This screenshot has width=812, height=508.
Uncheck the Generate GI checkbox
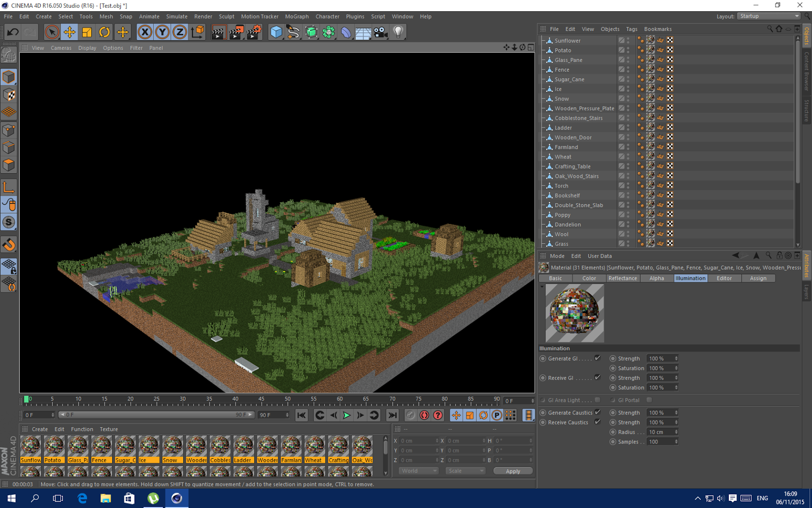(x=597, y=358)
